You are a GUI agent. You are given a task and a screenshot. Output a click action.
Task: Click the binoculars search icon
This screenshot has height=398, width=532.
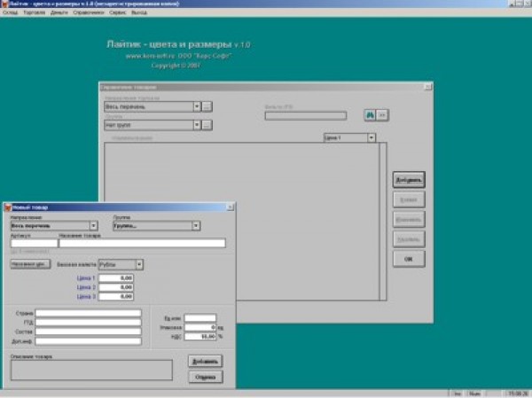point(370,114)
